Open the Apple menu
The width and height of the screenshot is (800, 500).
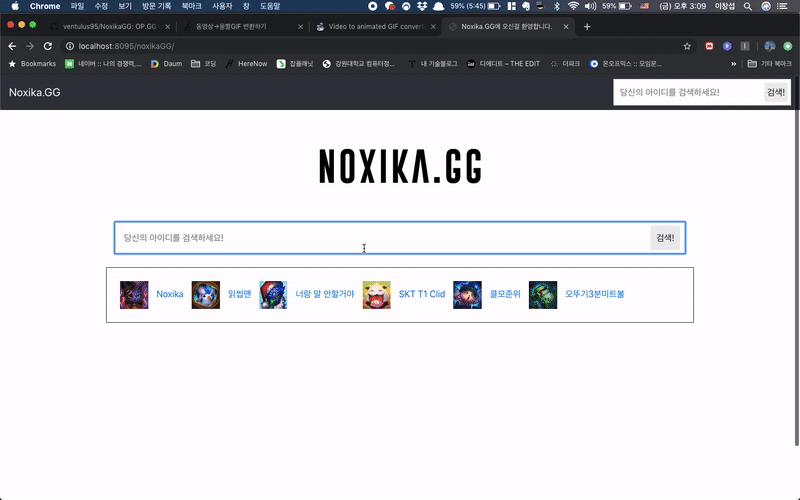[x=15, y=6]
